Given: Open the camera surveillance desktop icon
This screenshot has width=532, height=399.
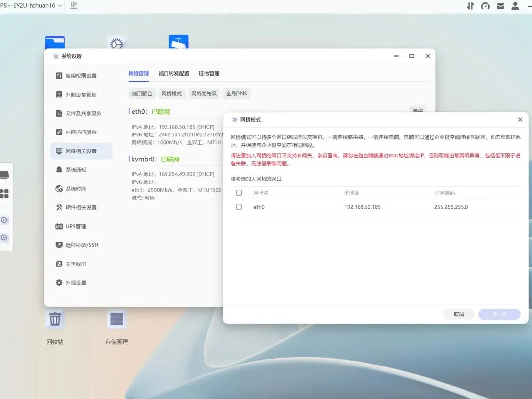Looking at the screenshot, I should pyautogui.click(x=178, y=42).
